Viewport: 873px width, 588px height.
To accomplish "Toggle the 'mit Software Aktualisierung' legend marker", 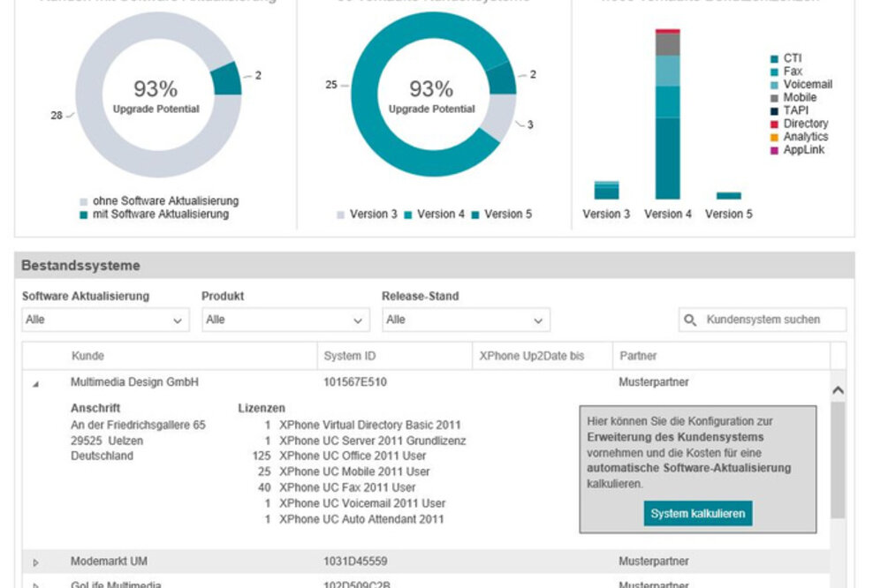I will click(84, 215).
